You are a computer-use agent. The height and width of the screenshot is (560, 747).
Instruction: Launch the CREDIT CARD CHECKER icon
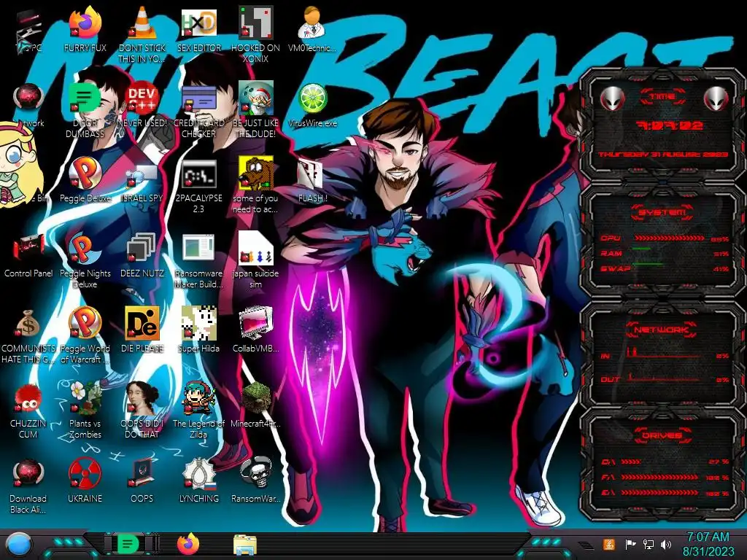point(198,98)
